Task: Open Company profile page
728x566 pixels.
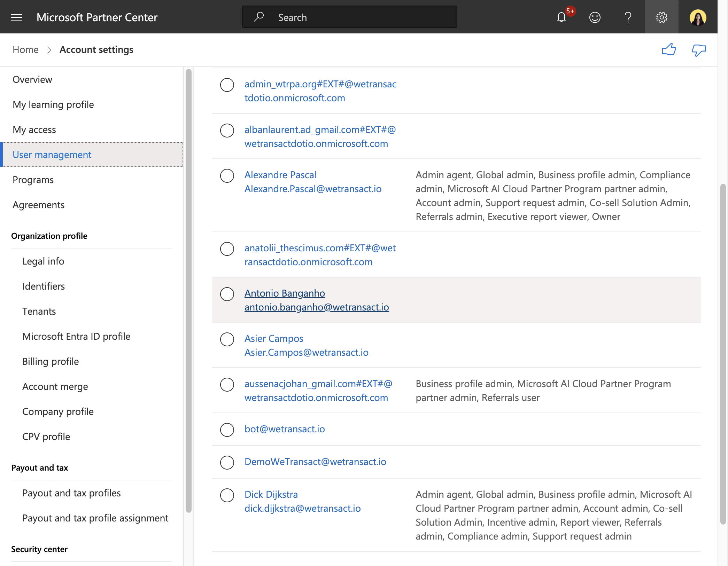Action: click(58, 411)
